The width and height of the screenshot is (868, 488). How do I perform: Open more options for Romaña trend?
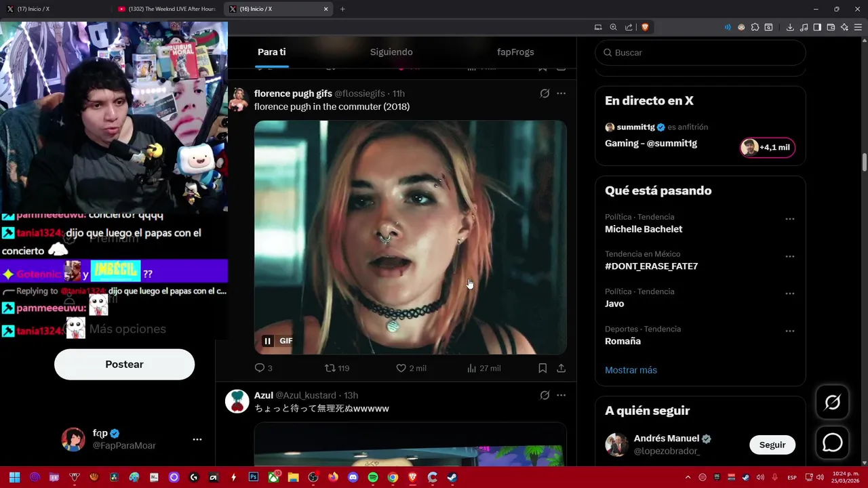click(789, 331)
